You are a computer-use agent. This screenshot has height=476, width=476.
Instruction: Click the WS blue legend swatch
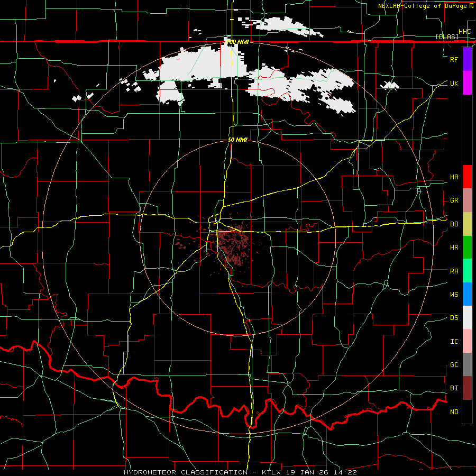pyautogui.click(x=467, y=294)
